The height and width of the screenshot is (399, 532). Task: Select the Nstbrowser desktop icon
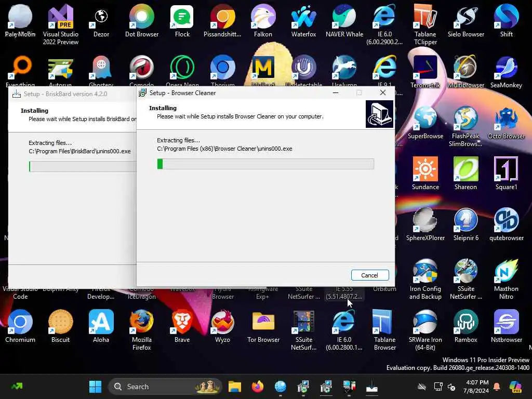[506, 326]
